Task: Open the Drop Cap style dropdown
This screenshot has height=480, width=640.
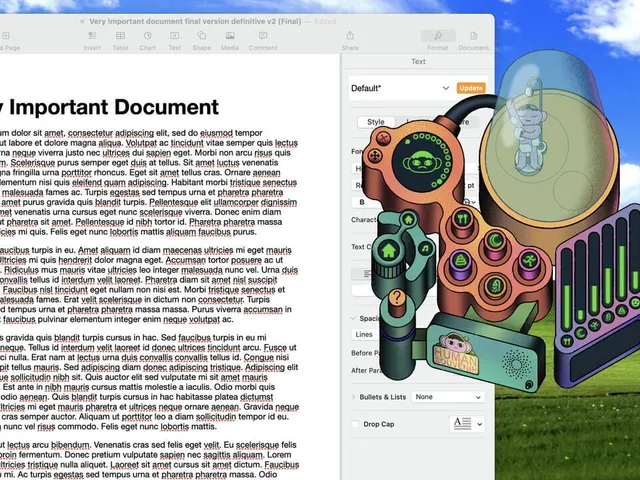Action: tap(467, 424)
